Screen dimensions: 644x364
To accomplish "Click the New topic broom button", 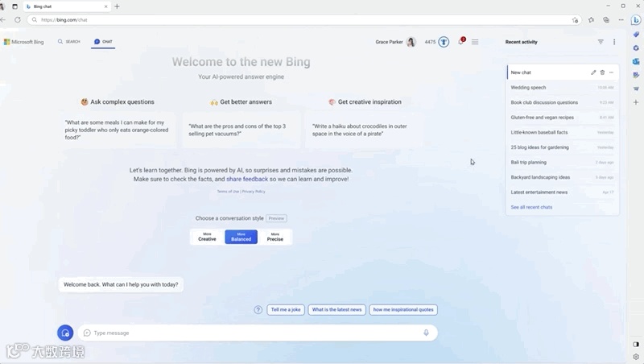I will (65, 333).
